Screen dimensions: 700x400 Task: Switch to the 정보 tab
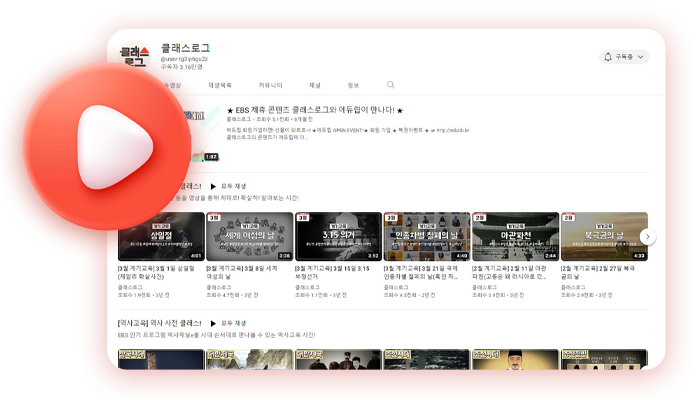(x=353, y=85)
